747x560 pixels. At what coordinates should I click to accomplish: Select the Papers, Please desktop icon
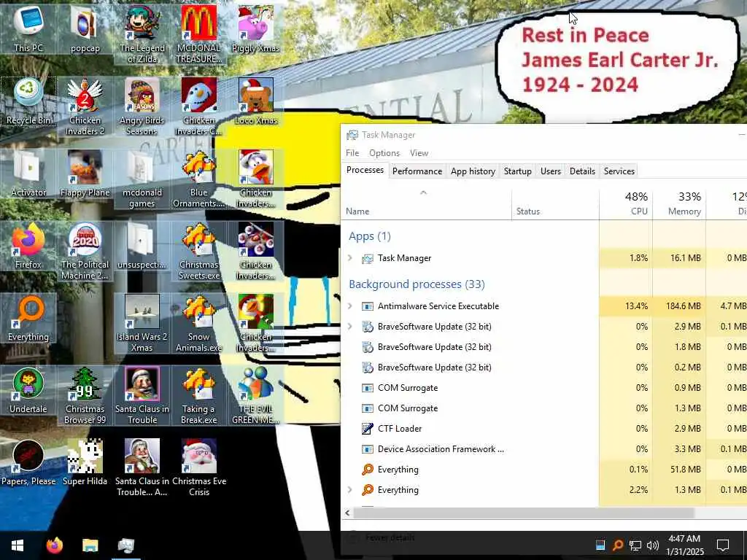28,463
